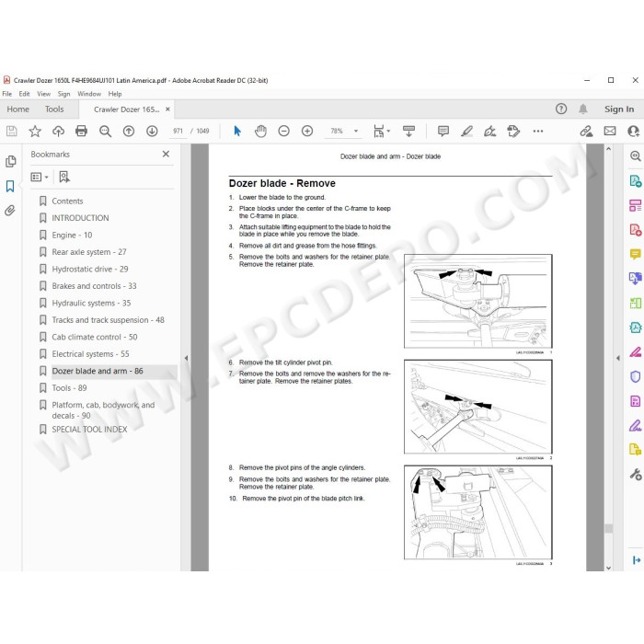Open the Edit menu
The width and height of the screenshot is (644, 644).
tap(24, 94)
